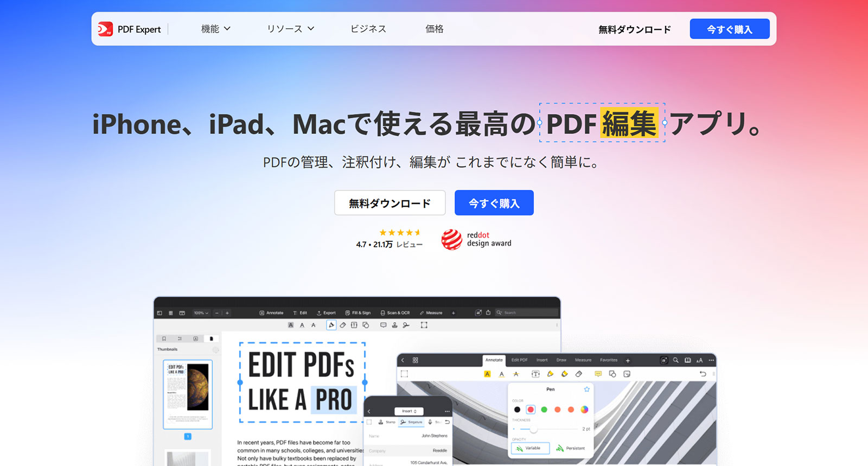Choose the green color in the Pen popup

point(544,410)
